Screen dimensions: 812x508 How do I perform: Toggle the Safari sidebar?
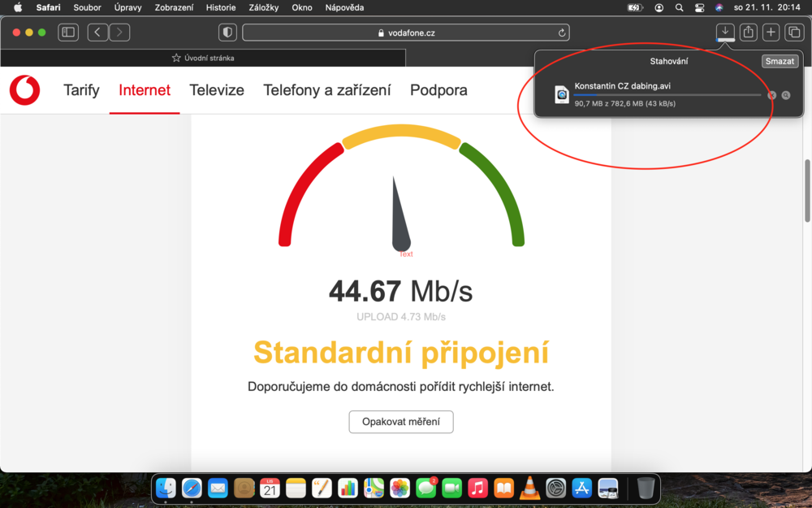pyautogui.click(x=68, y=32)
